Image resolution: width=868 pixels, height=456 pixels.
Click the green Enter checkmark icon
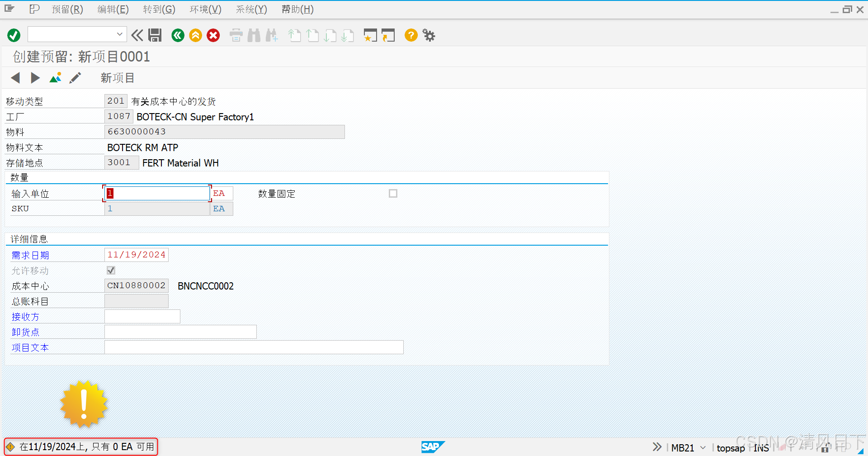[14, 35]
